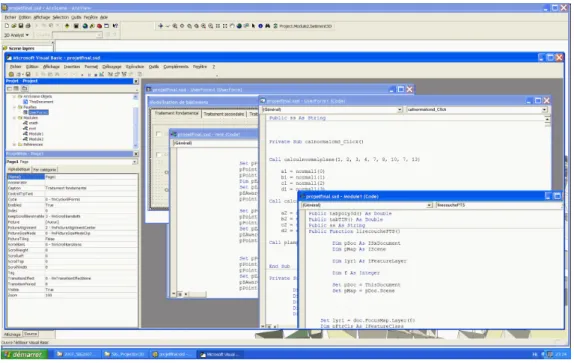Select the Source tab at bottom of ArcScene

pyautogui.click(x=30, y=334)
